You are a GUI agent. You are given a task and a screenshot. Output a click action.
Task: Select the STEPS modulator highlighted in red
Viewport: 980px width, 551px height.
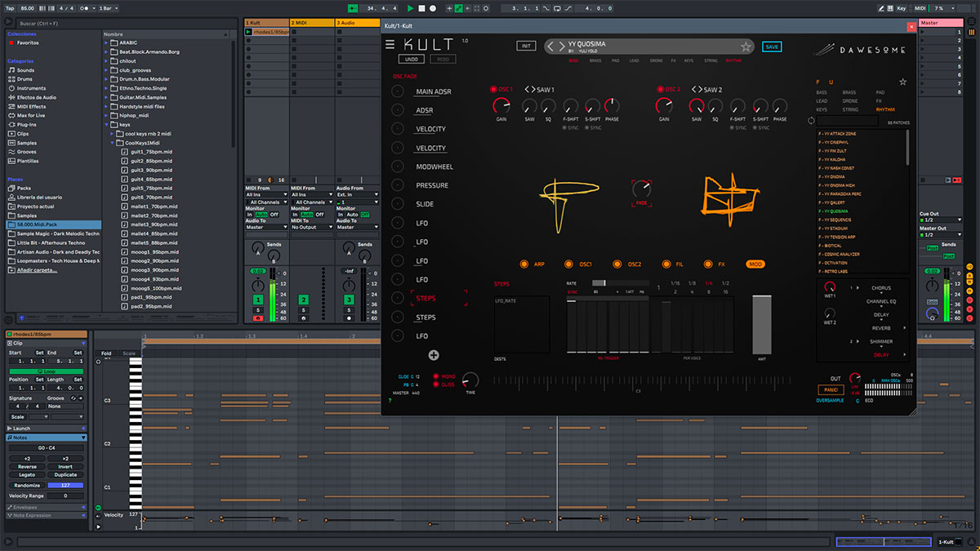click(x=425, y=299)
